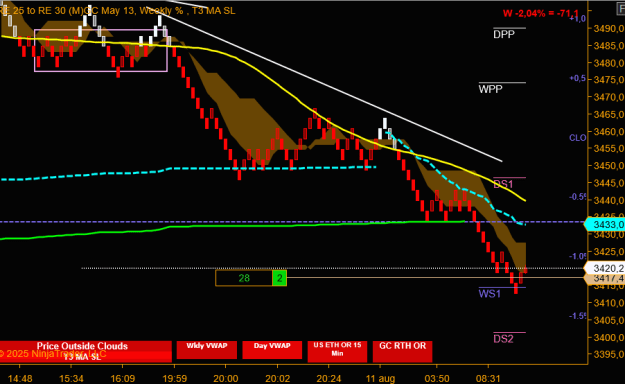Screen dimensions: 625x384
Task: Click the 08:31 time axis label
Action: click(x=488, y=378)
